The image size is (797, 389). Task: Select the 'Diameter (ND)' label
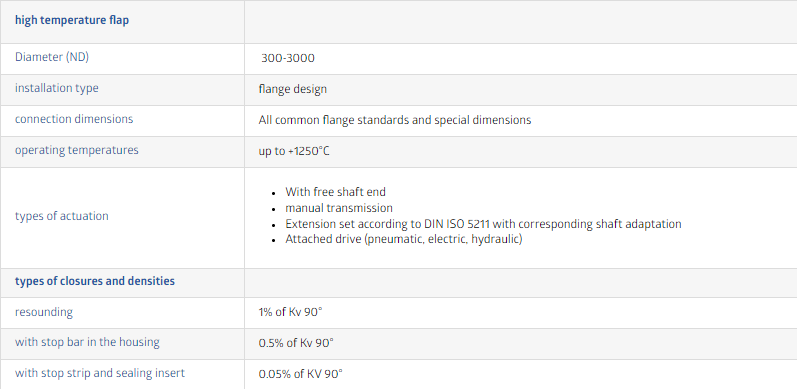[x=52, y=57]
